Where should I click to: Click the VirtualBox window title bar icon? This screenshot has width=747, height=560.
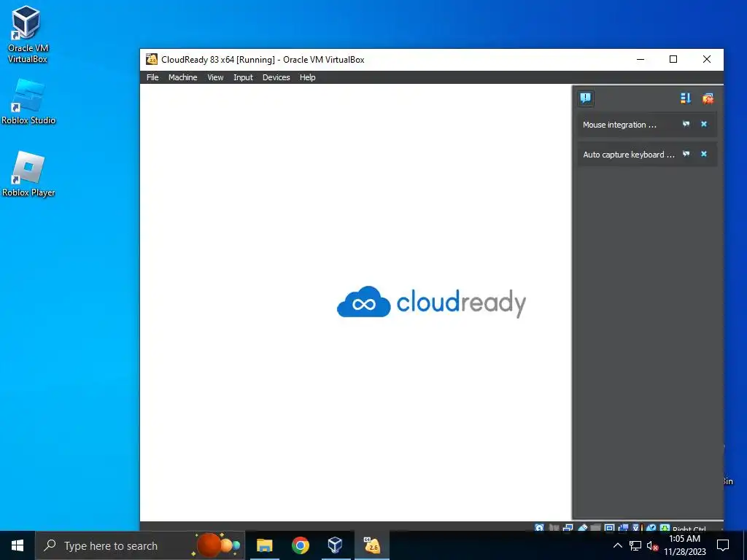[x=152, y=60]
